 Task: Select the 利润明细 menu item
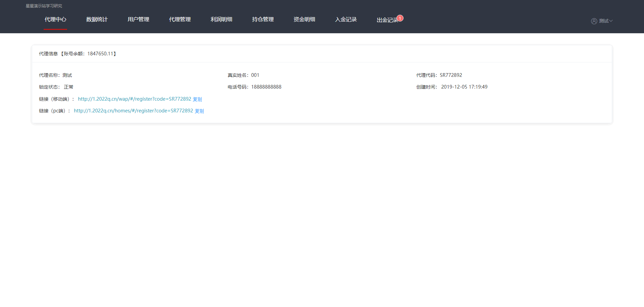(221, 19)
